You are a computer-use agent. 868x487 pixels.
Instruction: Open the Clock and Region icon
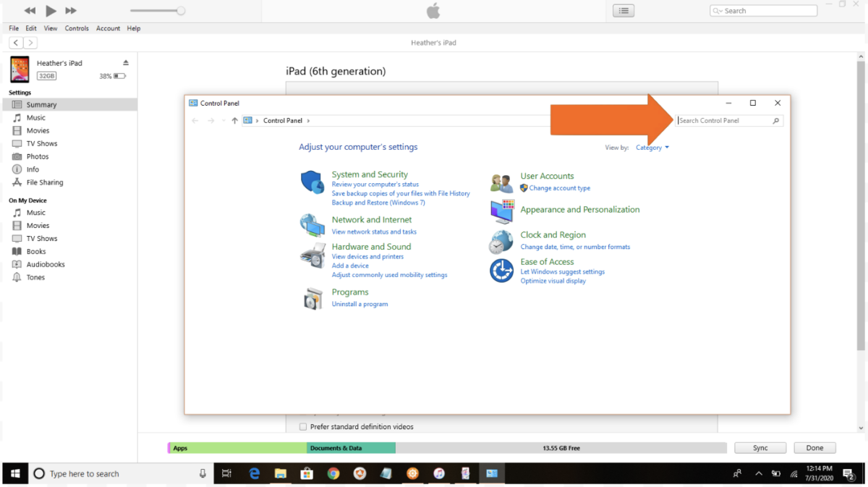click(501, 242)
